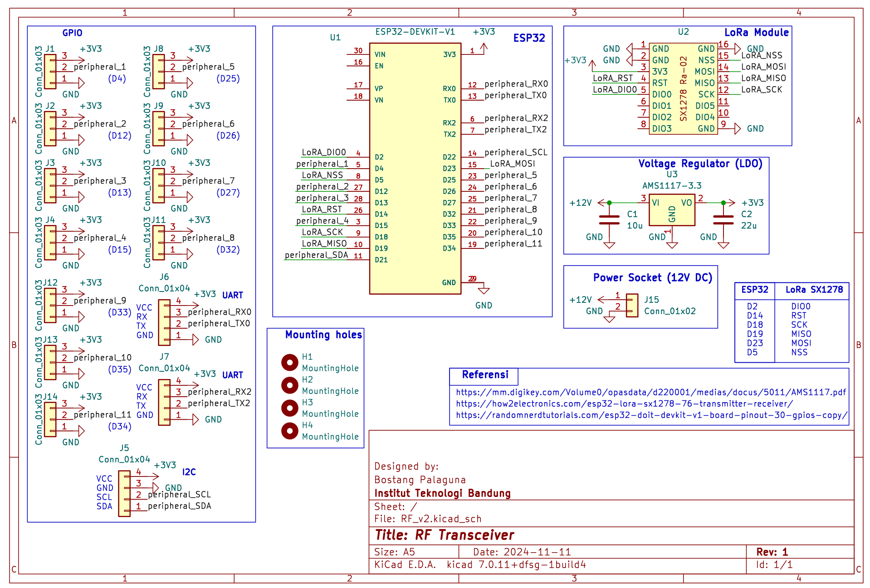
Task: Select the J5 I2C connector symbol
Action: click(x=124, y=493)
